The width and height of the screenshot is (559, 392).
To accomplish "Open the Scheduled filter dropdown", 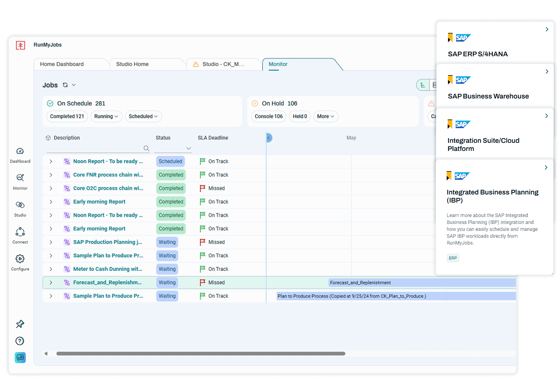I will point(143,116).
